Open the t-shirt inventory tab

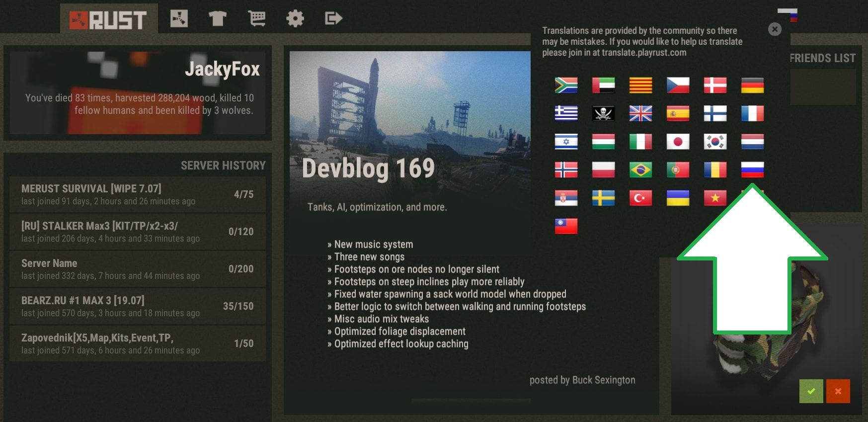218,19
